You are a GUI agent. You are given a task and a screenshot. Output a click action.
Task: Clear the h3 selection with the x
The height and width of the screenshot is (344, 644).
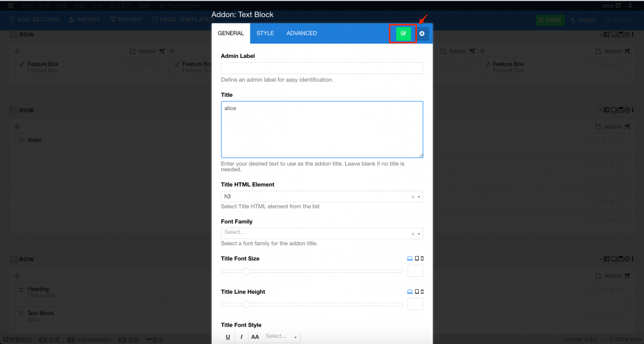(413, 197)
